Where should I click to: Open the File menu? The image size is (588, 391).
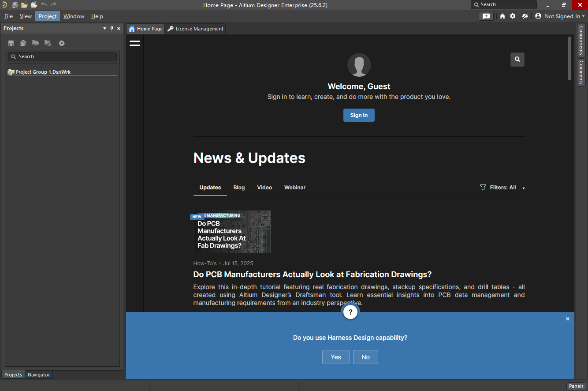(x=8, y=16)
